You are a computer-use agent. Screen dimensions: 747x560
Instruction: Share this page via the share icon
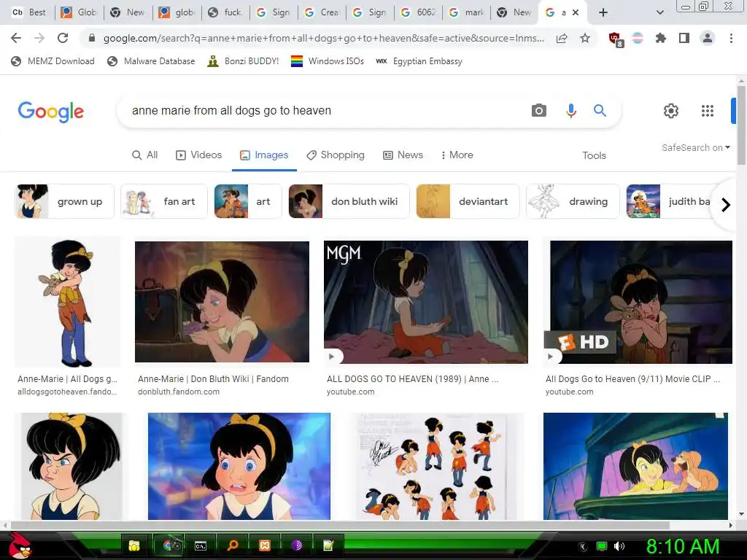[x=562, y=38]
